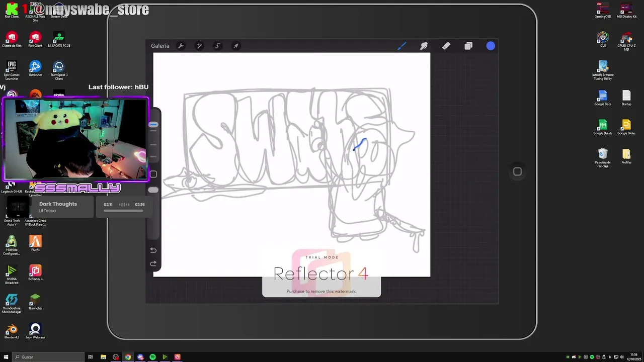Open the Procreate Actions wrench menu
The height and width of the screenshot is (362, 644).
click(x=181, y=46)
